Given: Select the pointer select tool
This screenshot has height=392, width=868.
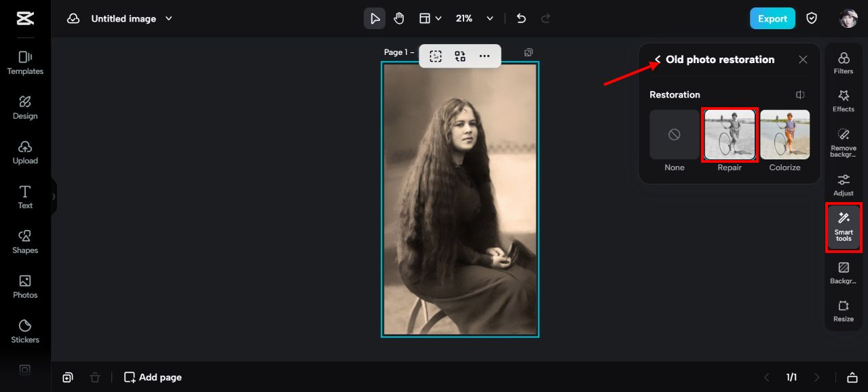Looking at the screenshot, I should coord(375,19).
